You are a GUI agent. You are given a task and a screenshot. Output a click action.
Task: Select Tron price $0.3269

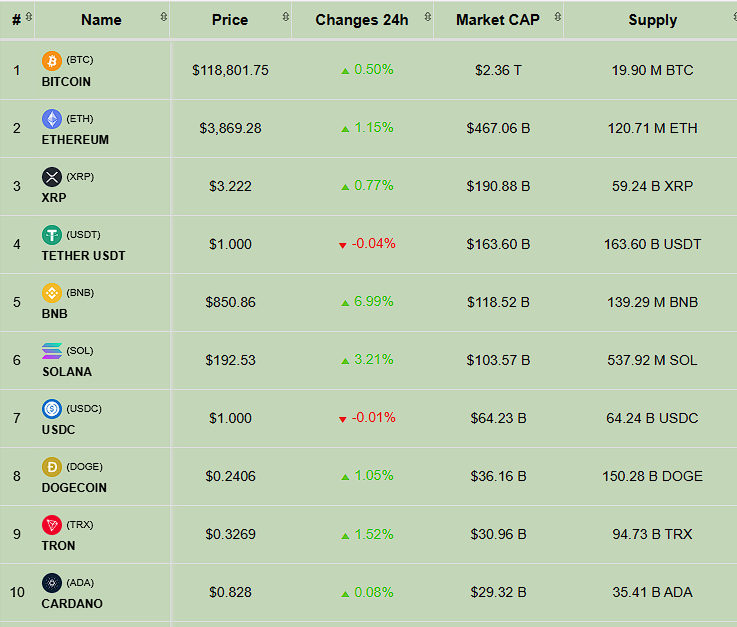coord(230,534)
